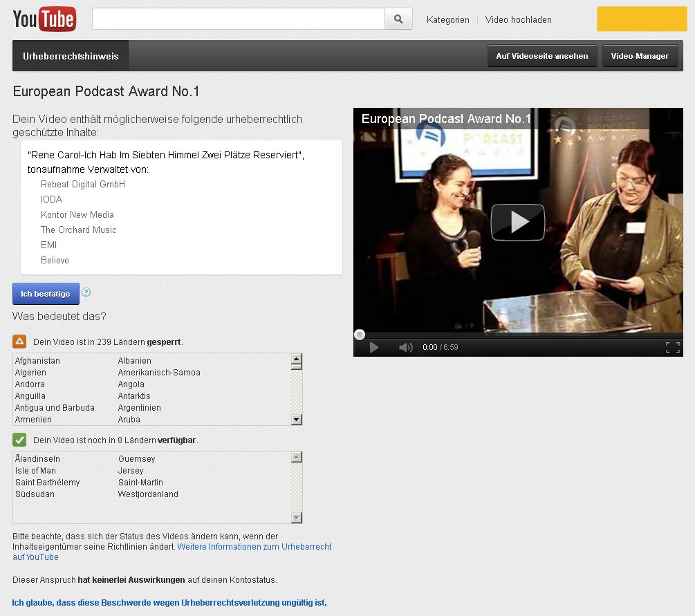Click the video title overlay in player
The height and width of the screenshot is (616, 695).
(446, 119)
